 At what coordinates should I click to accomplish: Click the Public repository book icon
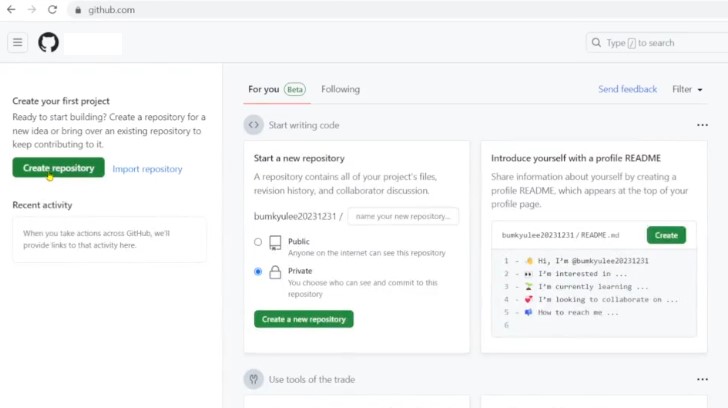pos(275,243)
